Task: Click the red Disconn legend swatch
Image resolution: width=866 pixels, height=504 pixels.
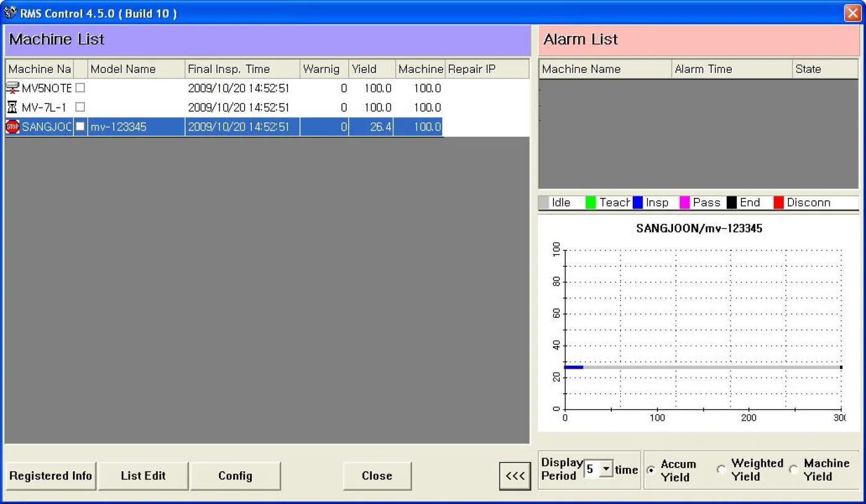Action: click(x=779, y=202)
